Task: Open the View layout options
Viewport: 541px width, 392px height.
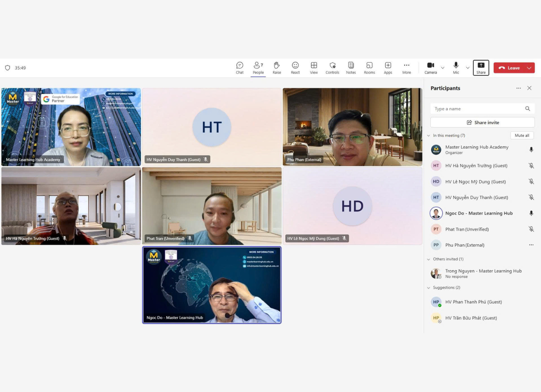Action: [314, 68]
